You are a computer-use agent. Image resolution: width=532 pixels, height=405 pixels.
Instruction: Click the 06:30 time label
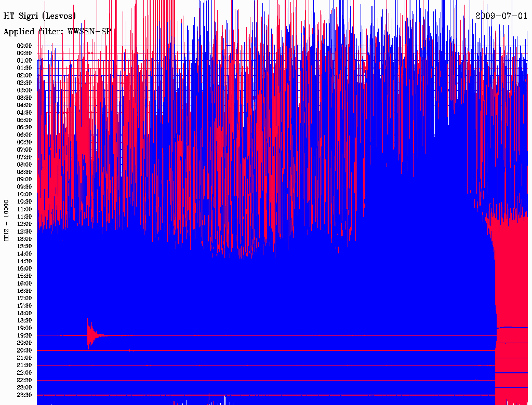click(x=24, y=142)
